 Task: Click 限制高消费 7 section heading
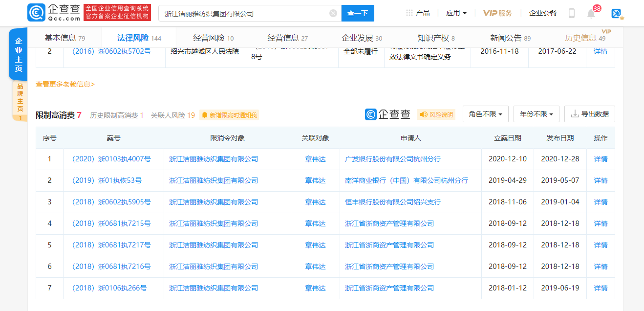[58, 115]
